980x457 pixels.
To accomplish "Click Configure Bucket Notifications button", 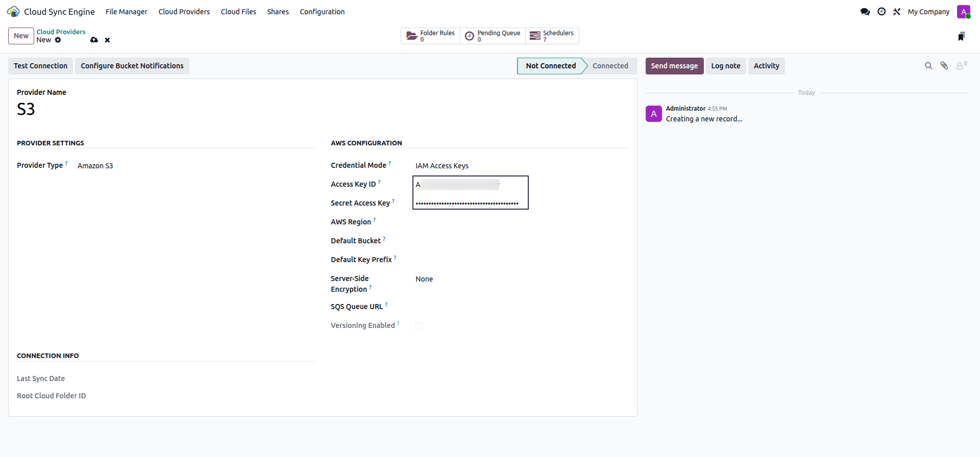I will (132, 66).
